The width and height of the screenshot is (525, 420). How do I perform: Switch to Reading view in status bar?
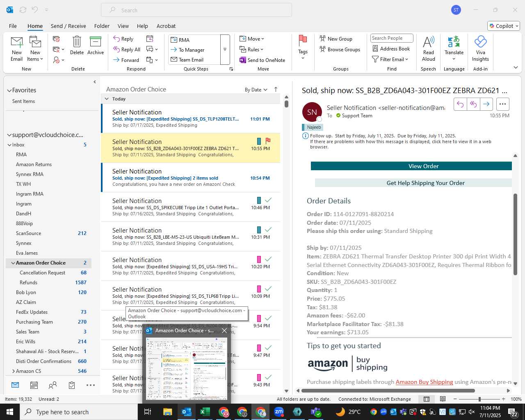(443, 399)
